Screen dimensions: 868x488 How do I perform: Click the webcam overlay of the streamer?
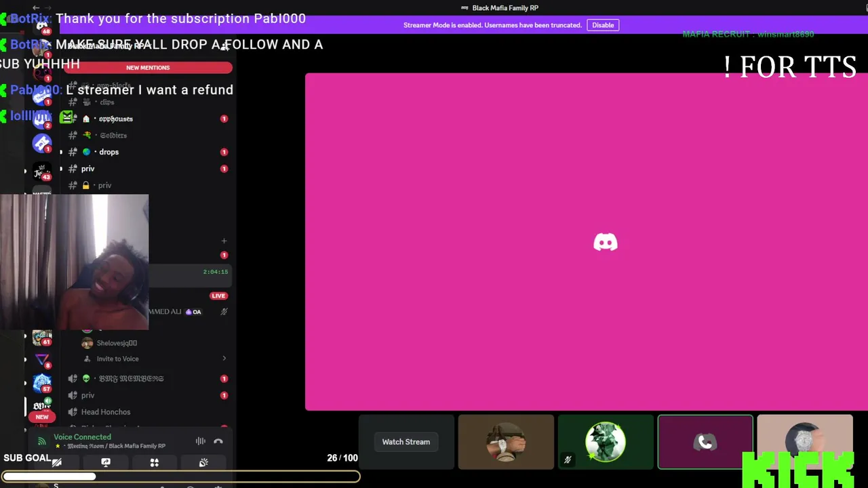point(74,262)
